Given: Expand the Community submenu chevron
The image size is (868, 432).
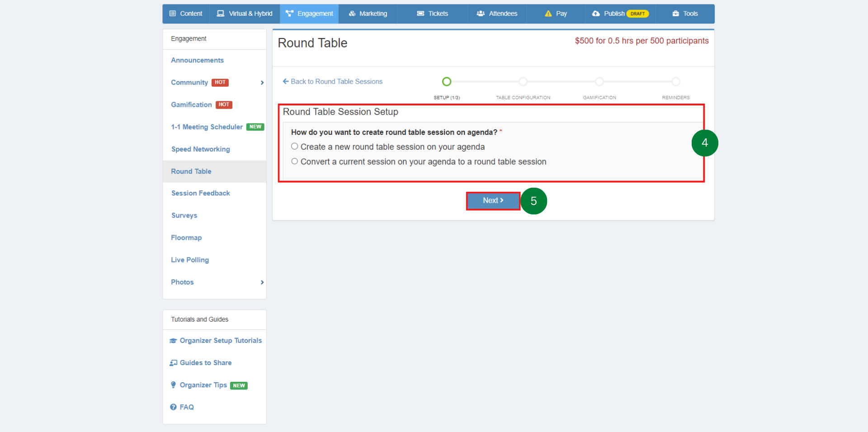Looking at the screenshot, I should click(262, 82).
